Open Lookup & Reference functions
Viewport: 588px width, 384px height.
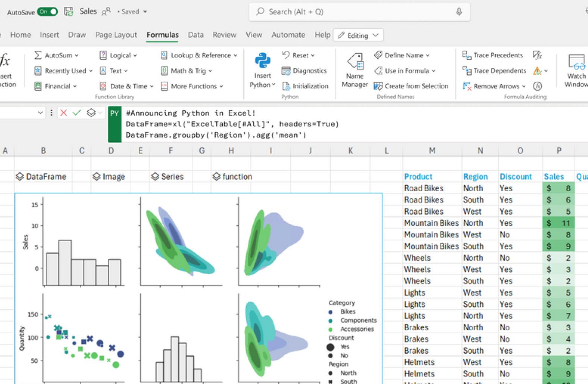pyautogui.click(x=199, y=55)
